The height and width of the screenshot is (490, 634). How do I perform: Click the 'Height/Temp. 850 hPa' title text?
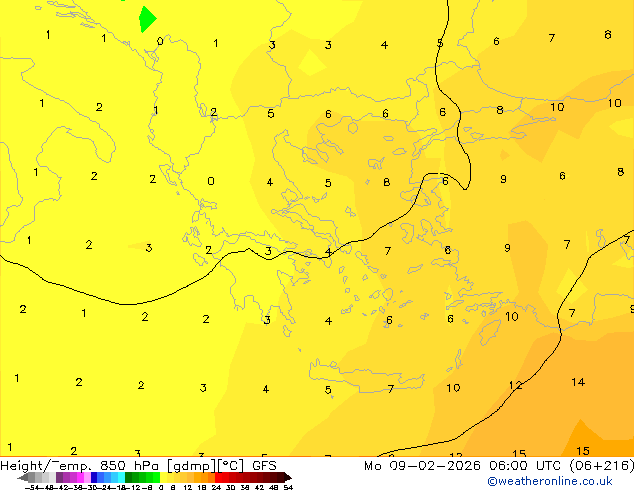coord(79,466)
